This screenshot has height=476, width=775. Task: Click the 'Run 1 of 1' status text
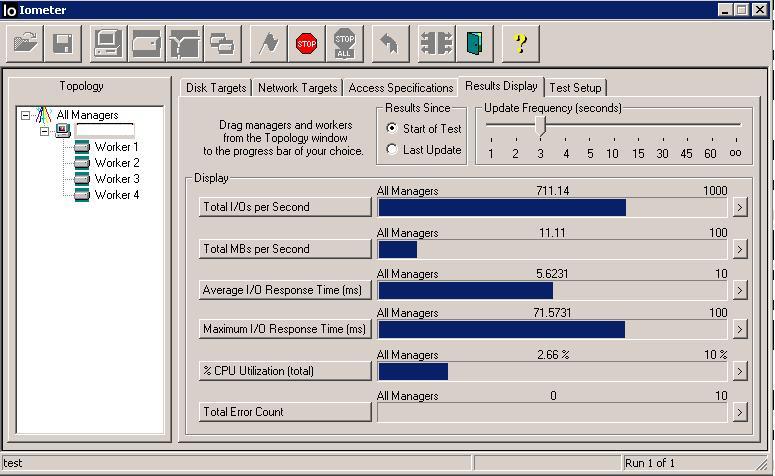click(649, 463)
